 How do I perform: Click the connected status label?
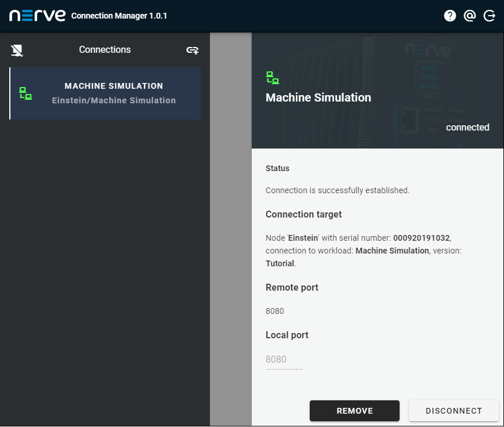point(467,128)
